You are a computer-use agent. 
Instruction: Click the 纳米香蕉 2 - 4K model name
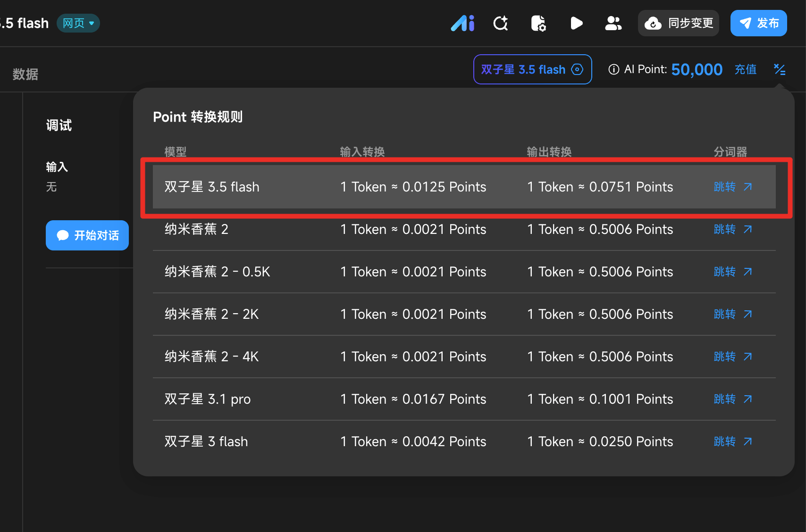tap(211, 357)
